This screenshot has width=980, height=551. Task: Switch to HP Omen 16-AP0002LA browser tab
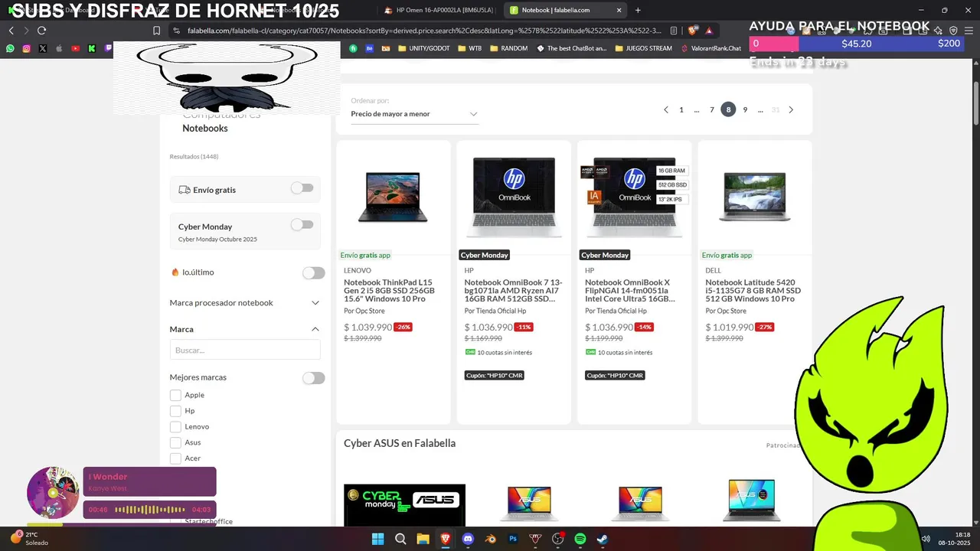[x=438, y=10]
